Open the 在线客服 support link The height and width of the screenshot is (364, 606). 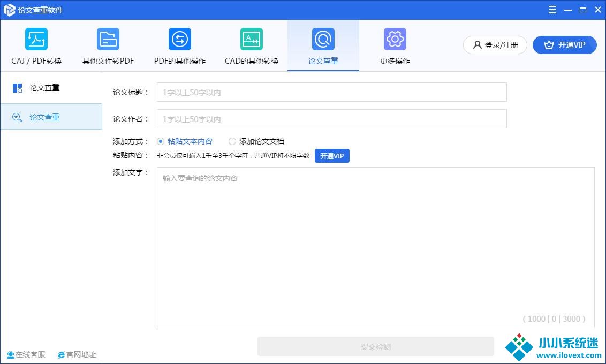coord(26,354)
